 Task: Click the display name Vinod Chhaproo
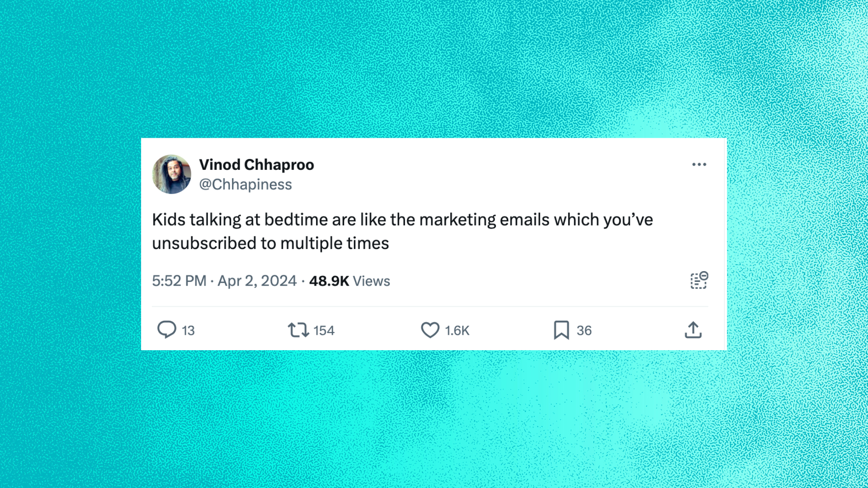pyautogui.click(x=256, y=165)
